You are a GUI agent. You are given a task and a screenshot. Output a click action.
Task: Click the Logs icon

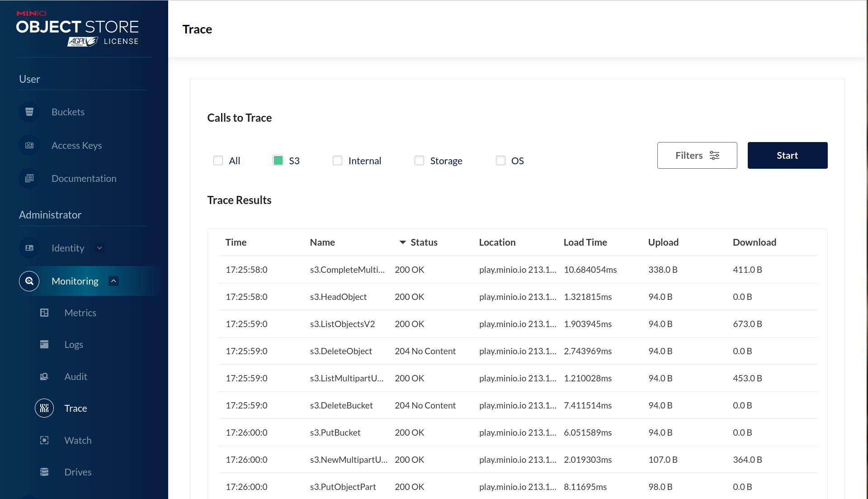click(x=44, y=344)
